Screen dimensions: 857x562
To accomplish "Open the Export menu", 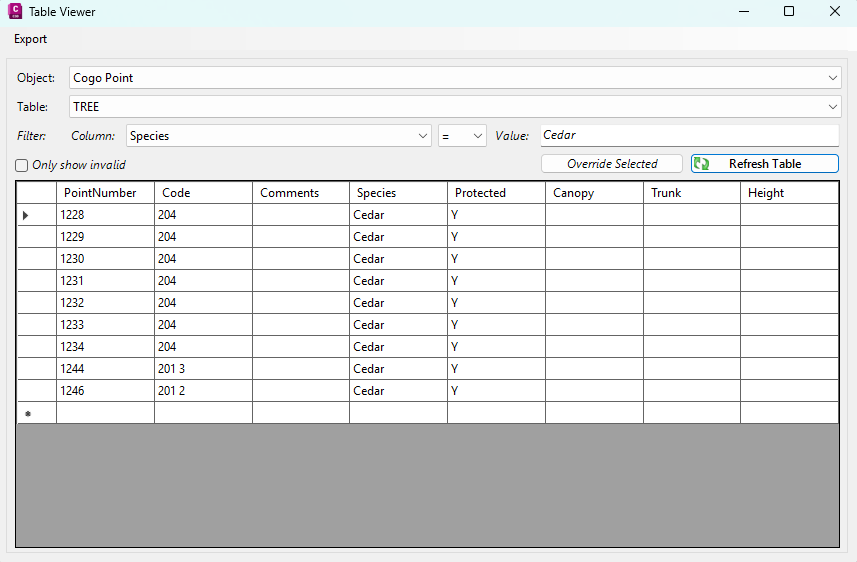I will [x=30, y=39].
